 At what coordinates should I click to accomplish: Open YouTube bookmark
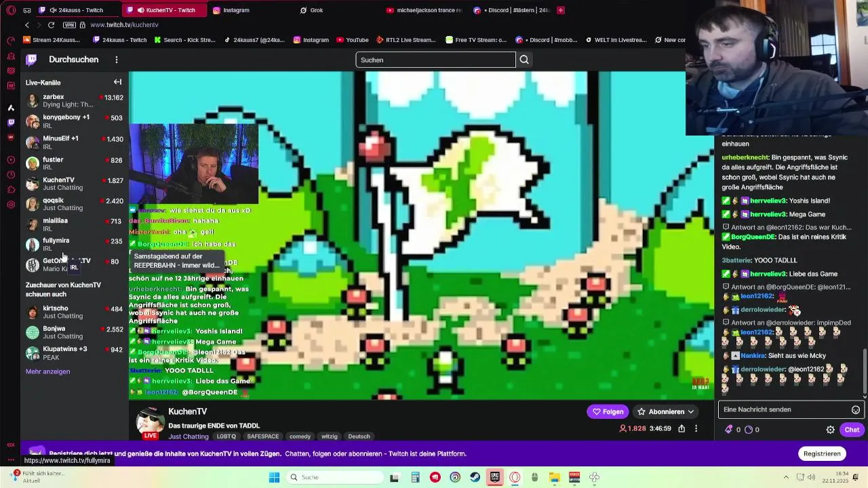(351, 40)
